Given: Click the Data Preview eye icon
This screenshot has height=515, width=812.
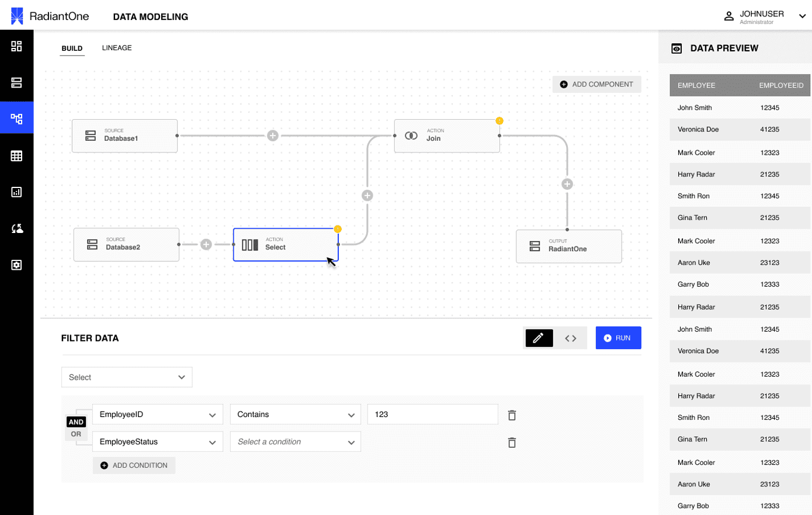Looking at the screenshot, I should point(676,48).
